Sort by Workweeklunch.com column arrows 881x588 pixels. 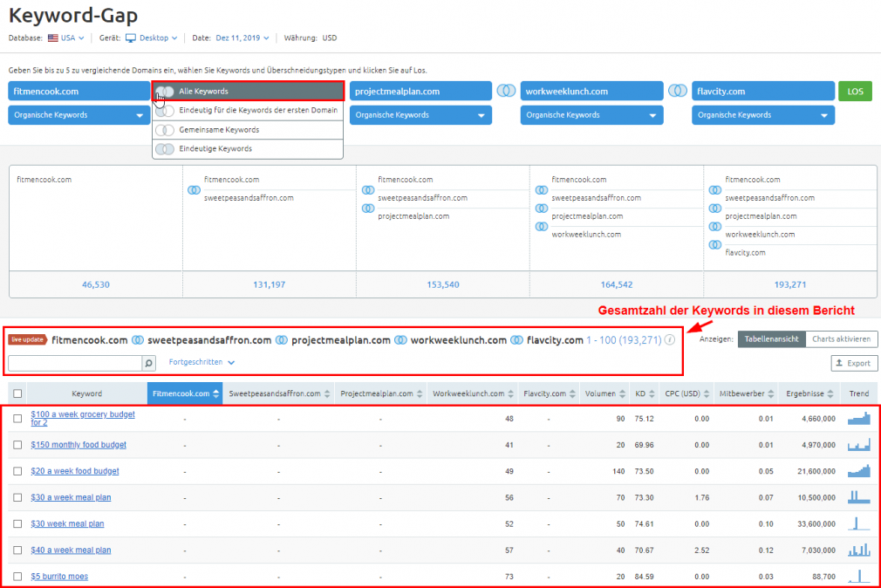point(510,394)
